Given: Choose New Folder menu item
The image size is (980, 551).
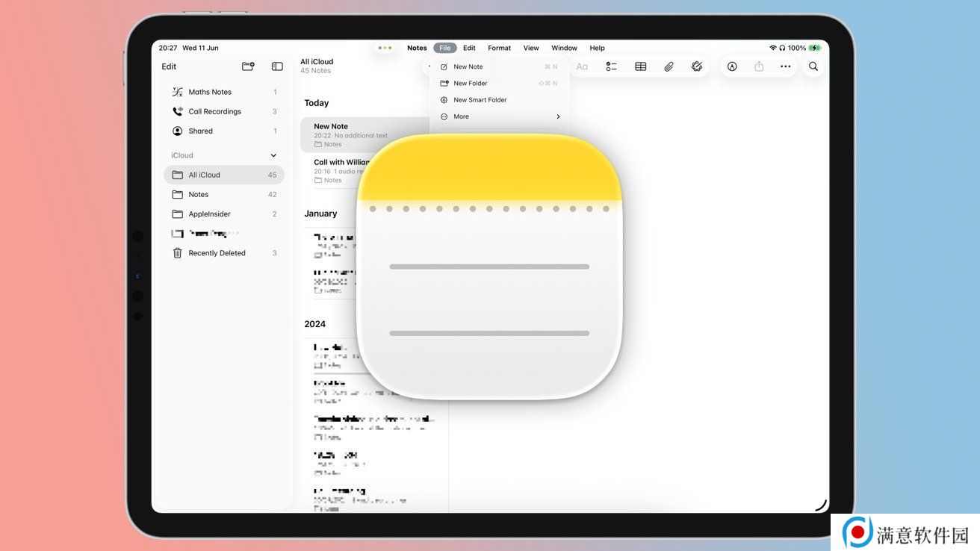Looking at the screenshot, I should coord(499,83).
